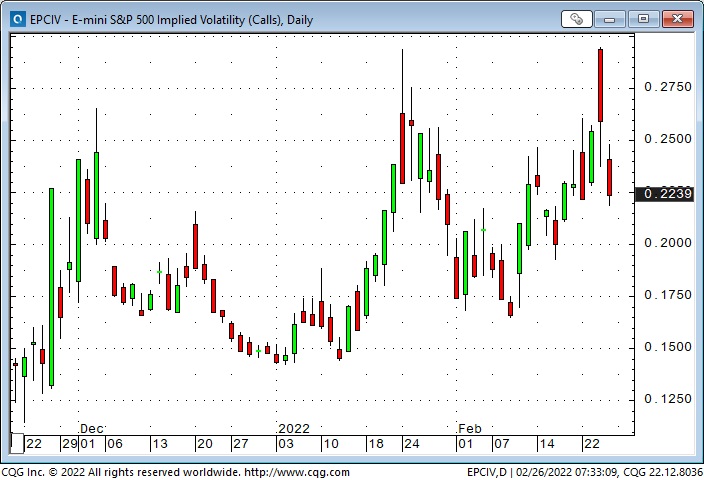Click the http://www.cqg.com footer link

pos(296,472)
